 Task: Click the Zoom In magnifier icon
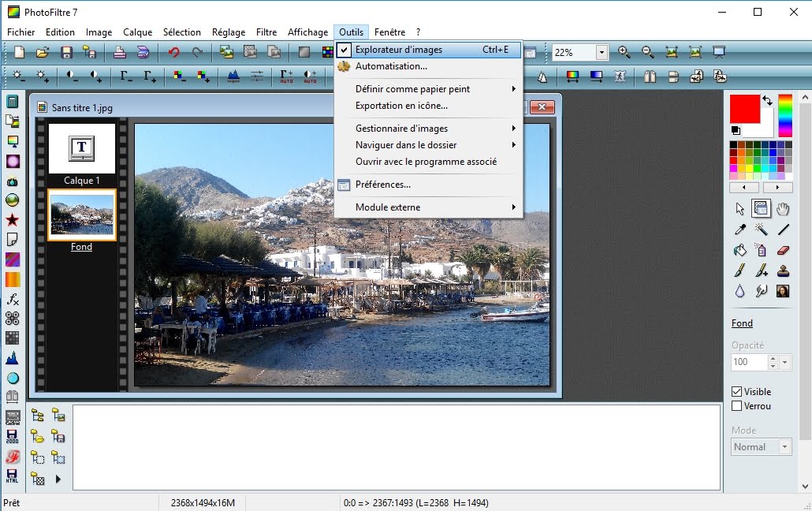[x=624, y=52]
